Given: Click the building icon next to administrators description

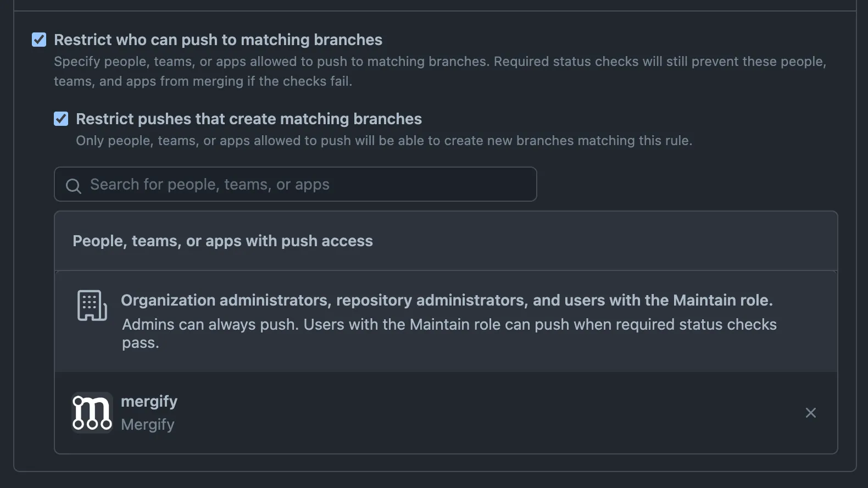Looking at the screenshot, I should click(x=91, y=306).
